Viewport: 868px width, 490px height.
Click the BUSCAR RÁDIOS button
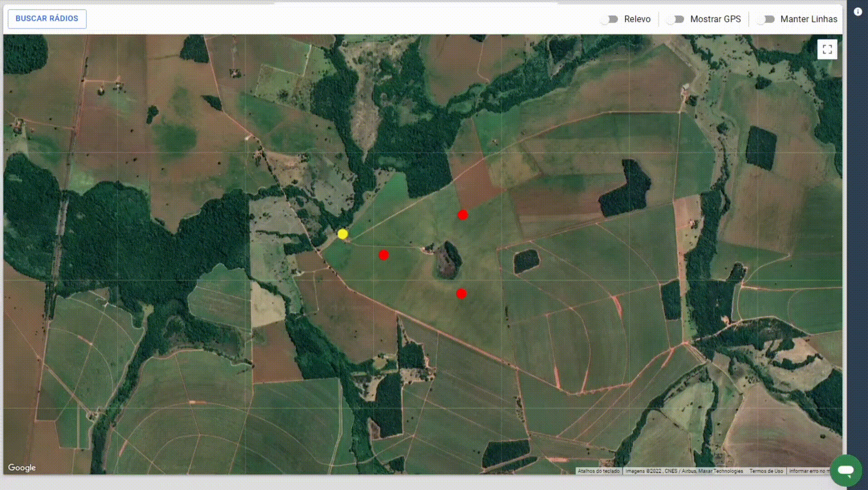[47, 19]
